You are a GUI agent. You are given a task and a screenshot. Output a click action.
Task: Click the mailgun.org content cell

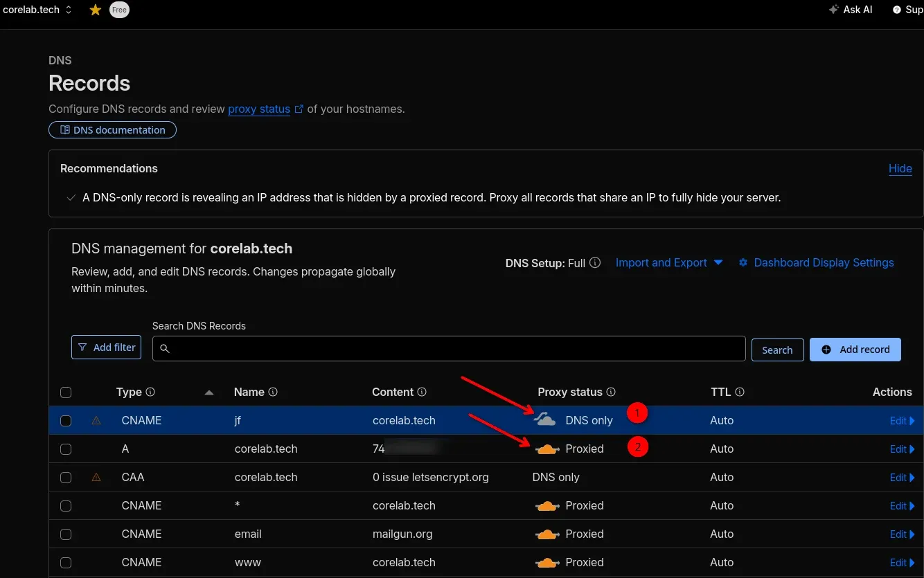(402, 534)
